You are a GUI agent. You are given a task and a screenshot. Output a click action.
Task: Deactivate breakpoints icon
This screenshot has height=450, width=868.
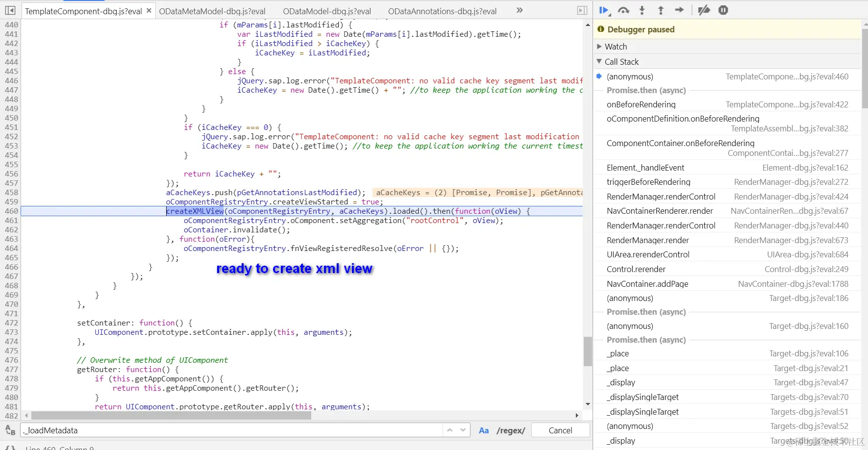(x=704, y=10)
